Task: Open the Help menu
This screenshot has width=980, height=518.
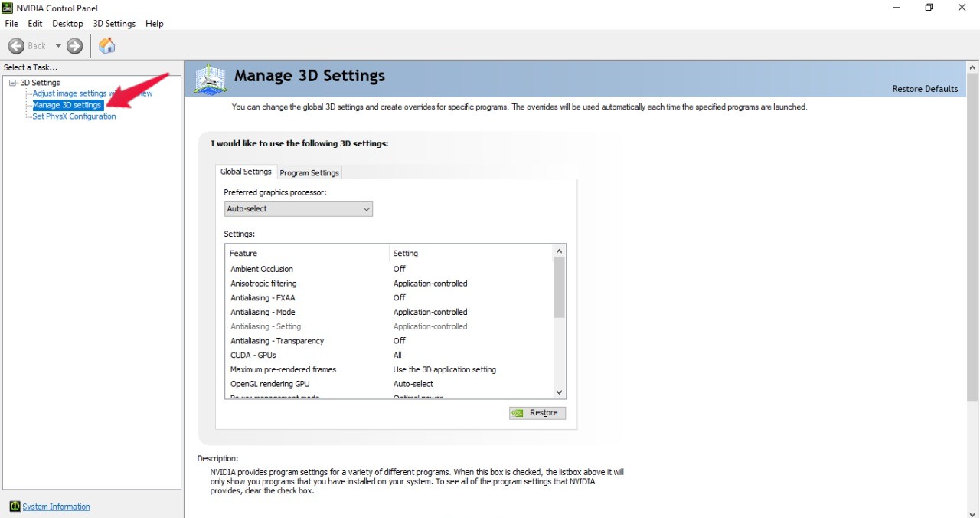Action: 155,24
